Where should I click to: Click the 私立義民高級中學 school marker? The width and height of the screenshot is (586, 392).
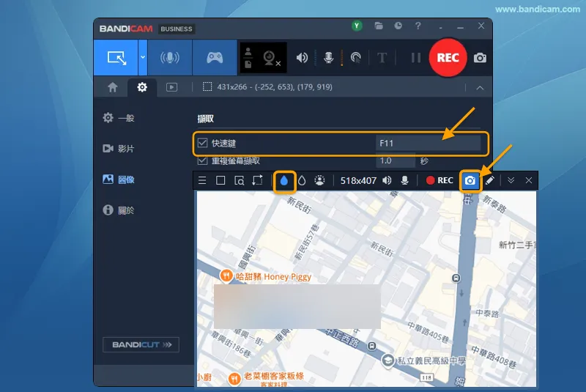[387, 360]
